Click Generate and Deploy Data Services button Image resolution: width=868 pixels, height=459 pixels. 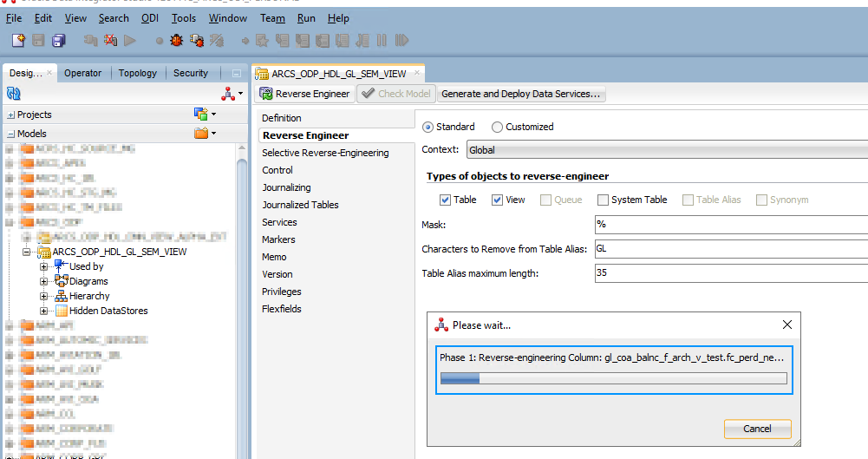[x=521, y=94]
